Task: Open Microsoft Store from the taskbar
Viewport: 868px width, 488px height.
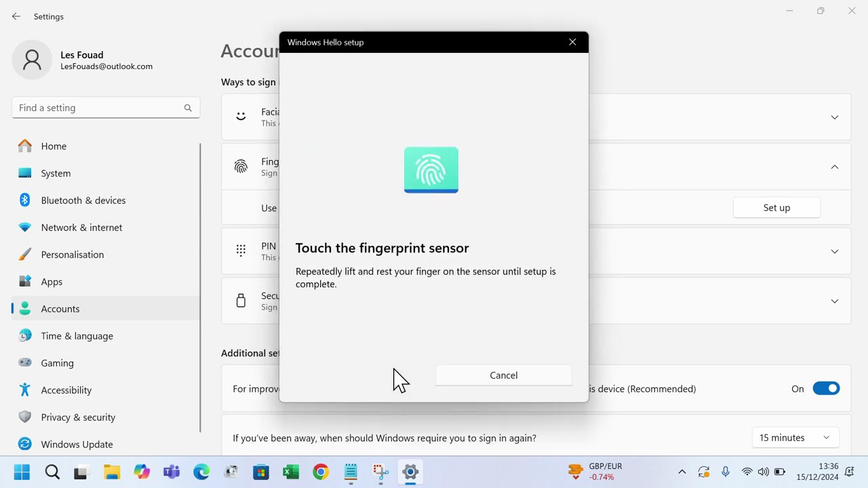Action: [x=261, y=472]
